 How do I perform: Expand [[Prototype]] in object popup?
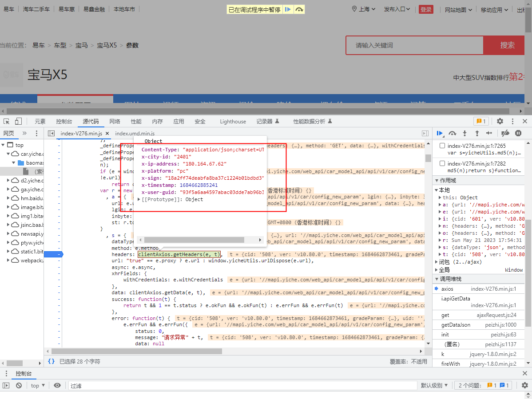(139, 199)
